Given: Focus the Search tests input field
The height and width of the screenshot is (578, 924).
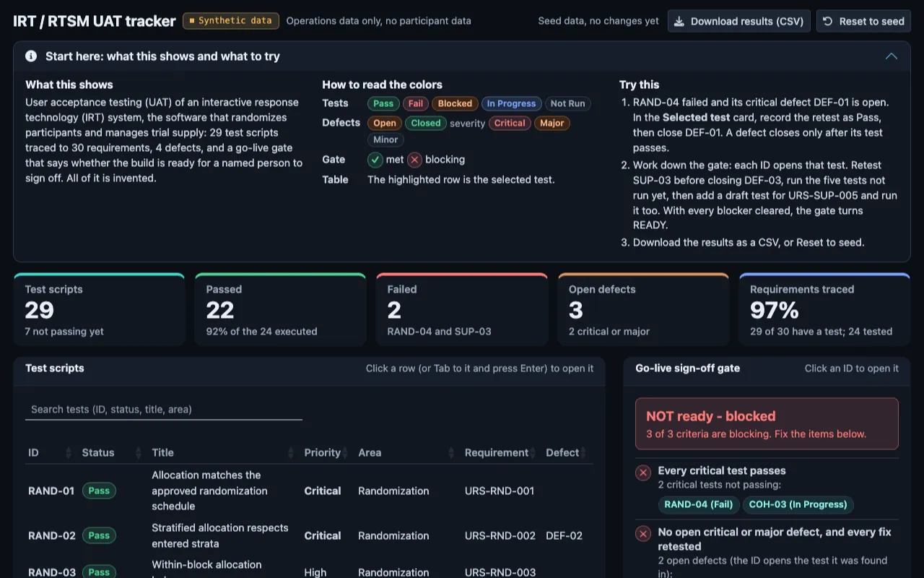Looking at the screenshot, I should [164, 409].
